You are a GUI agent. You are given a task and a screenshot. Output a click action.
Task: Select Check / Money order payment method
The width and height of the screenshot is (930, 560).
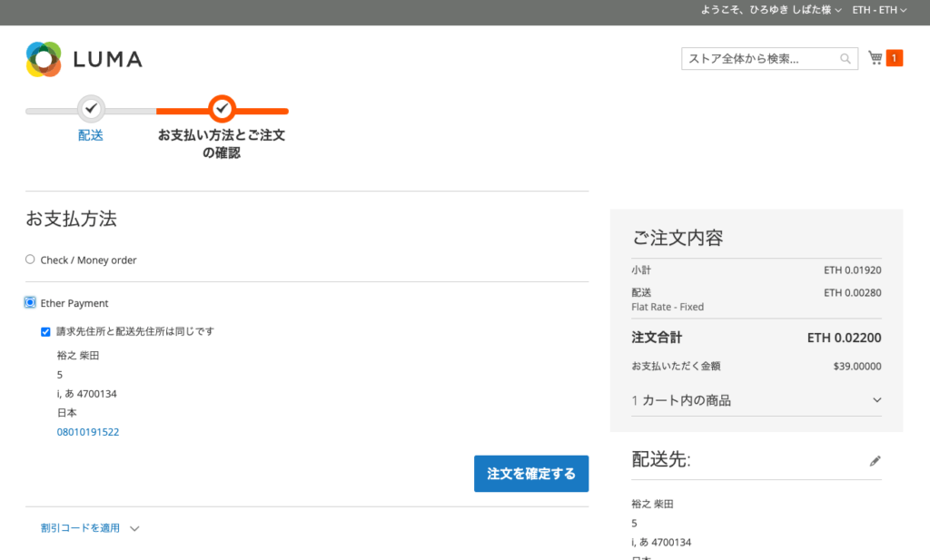pyautogui.click(x=29, y=259)
